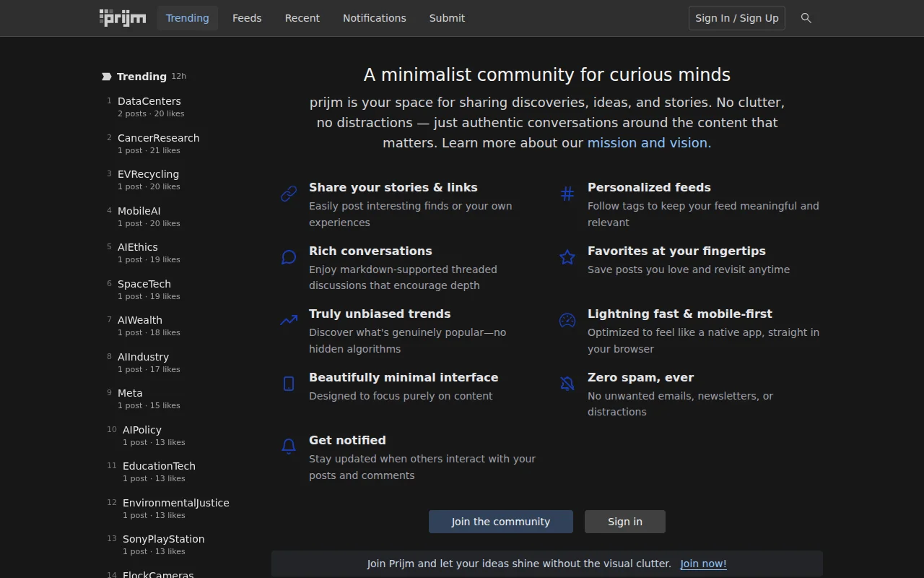Click '1 post · 15 likes' under Meta
The height and width of the screenshot is (578, 924).
(149, 406)
